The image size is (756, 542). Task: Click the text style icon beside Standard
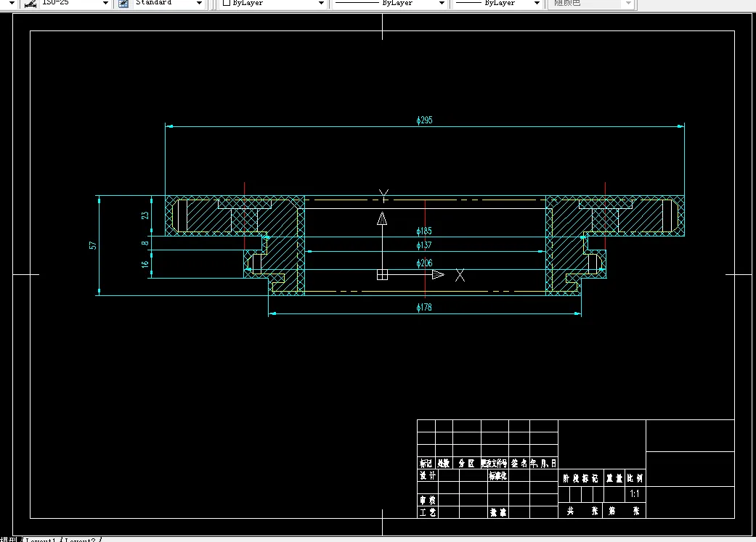(123, 4)
